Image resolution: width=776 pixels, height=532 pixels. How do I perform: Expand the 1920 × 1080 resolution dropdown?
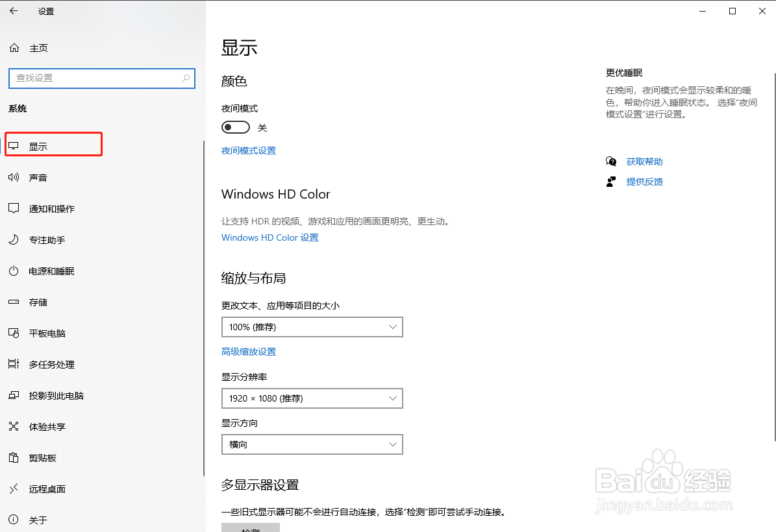click(x=312, y=398)
